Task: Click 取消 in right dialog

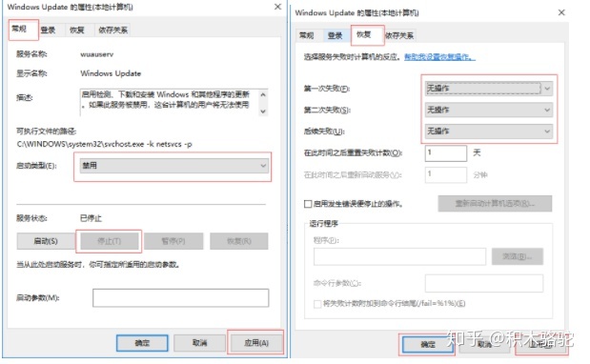Action: 484,344
